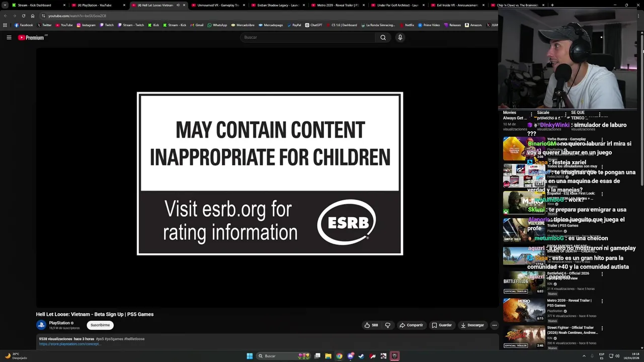Follow the store.playstation.com description link
The width and height of the screenshot is (644, 362).
click(69, 344)
